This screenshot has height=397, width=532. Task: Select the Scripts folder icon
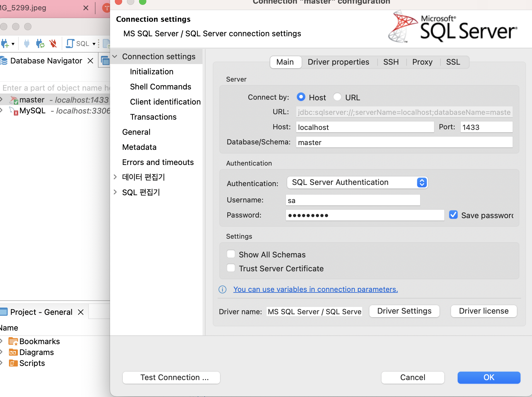coord(13,363)
